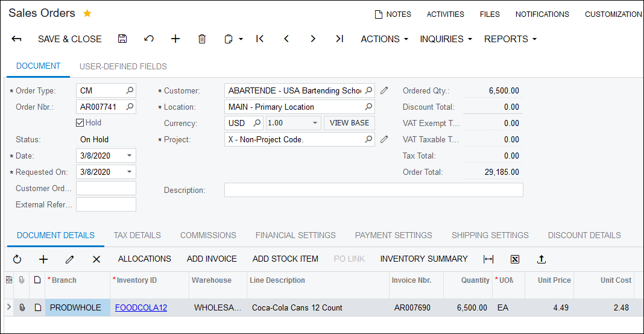Delete the sales order with trash icon
The height and width of the screenshot is (334, 644).
point(202,39)
